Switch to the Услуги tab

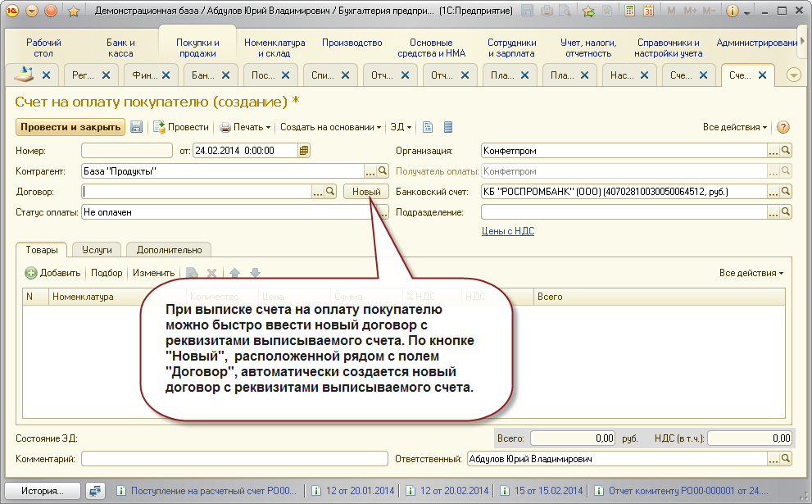coord(97,250)
